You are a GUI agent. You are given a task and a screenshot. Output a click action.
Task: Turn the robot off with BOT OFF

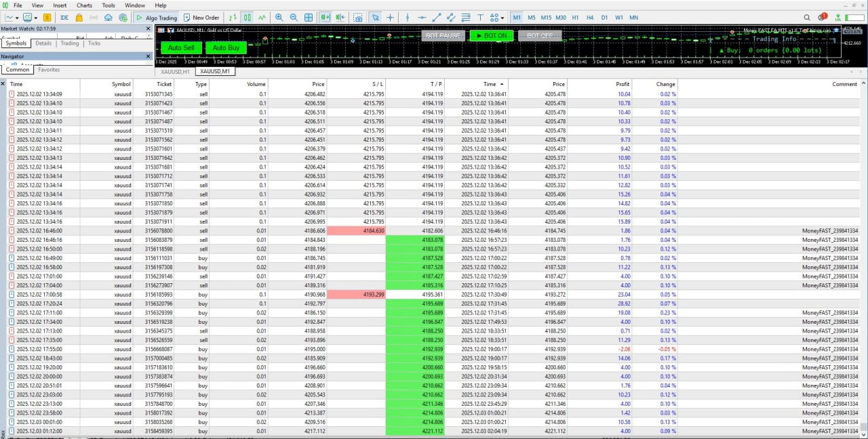540,35
